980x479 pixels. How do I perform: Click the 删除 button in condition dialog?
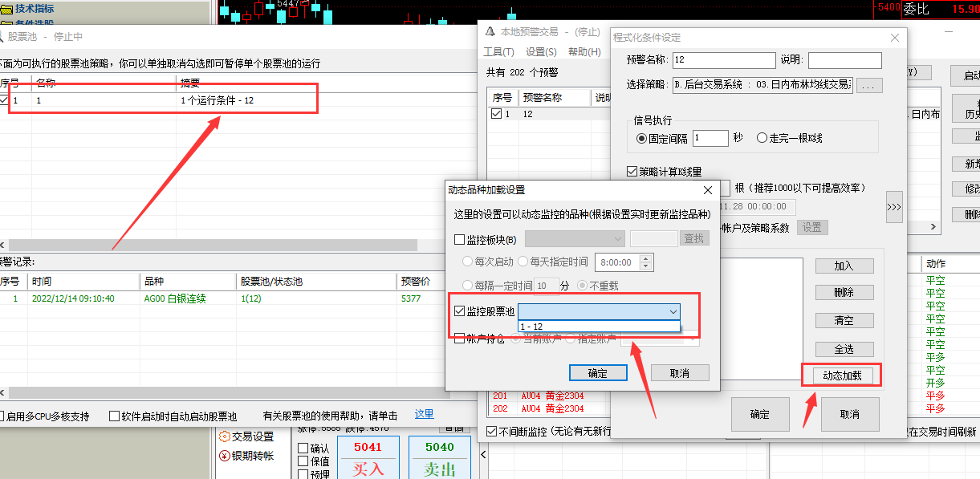tap(844, 293)
